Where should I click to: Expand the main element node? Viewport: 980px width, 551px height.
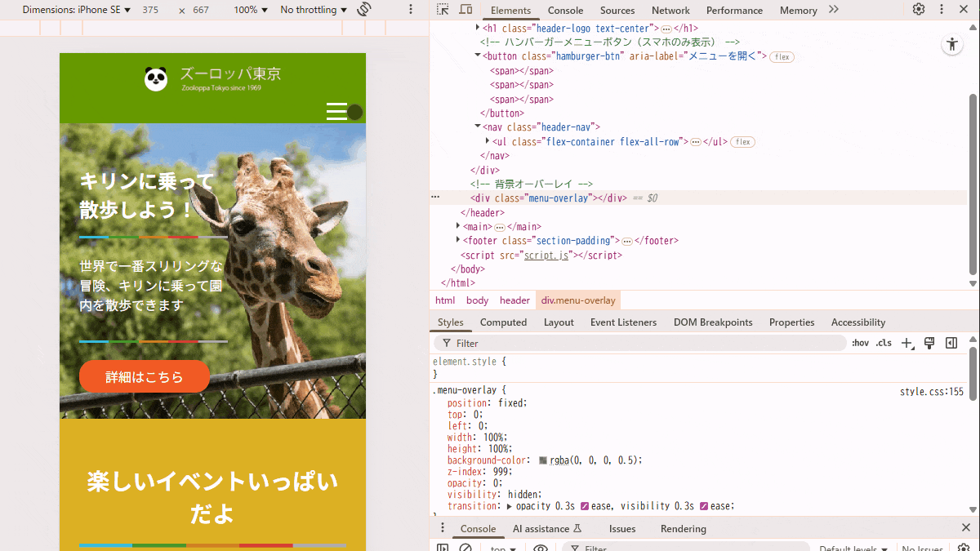(x=459, y=226)
